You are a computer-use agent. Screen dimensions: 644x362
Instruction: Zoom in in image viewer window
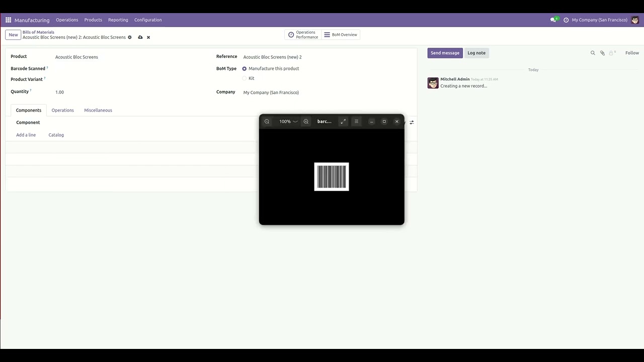point(306,122)
